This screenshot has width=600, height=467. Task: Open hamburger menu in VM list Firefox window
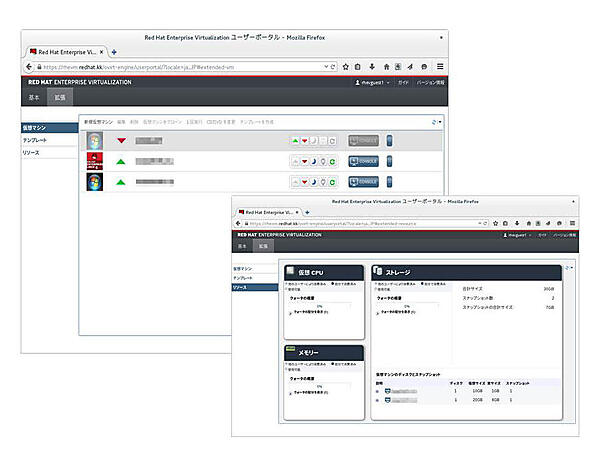pyautogui.click(x=440, y=67)
